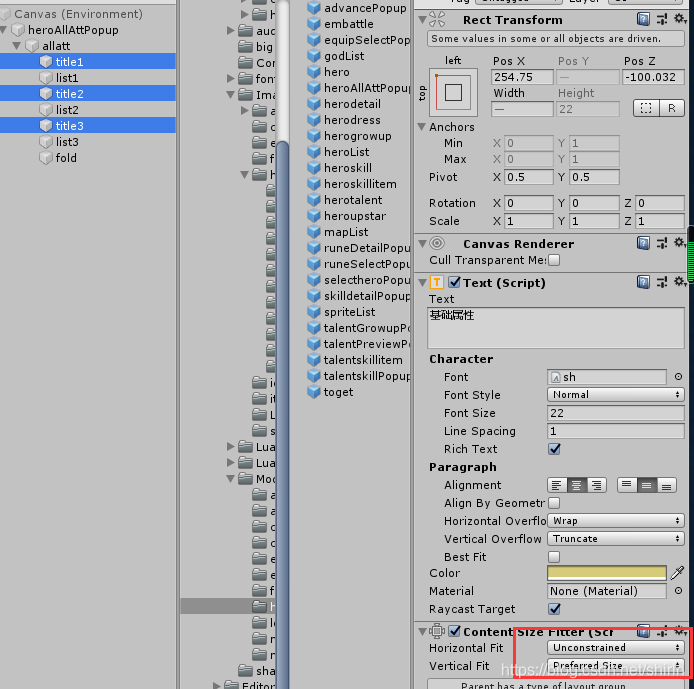Select the equipSelectPopup prefab icon
Image resolution: width=694 pixels, height=689 pixels.
(314, 40)
